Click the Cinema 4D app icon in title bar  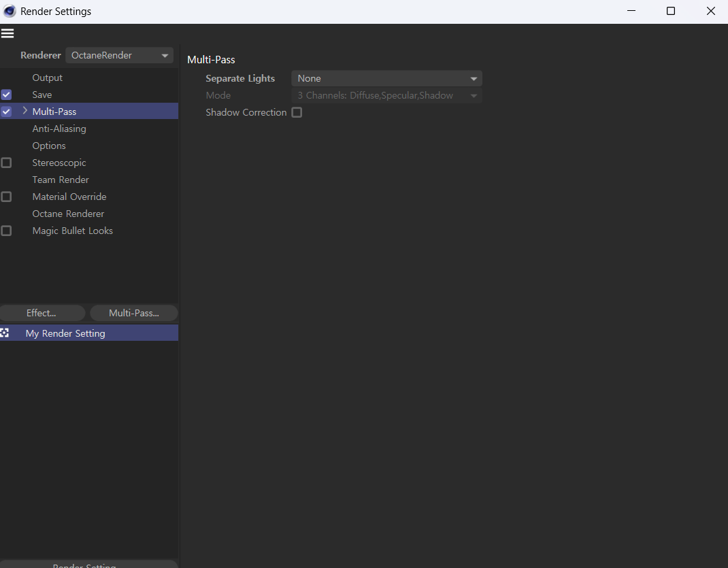(10, 11)
